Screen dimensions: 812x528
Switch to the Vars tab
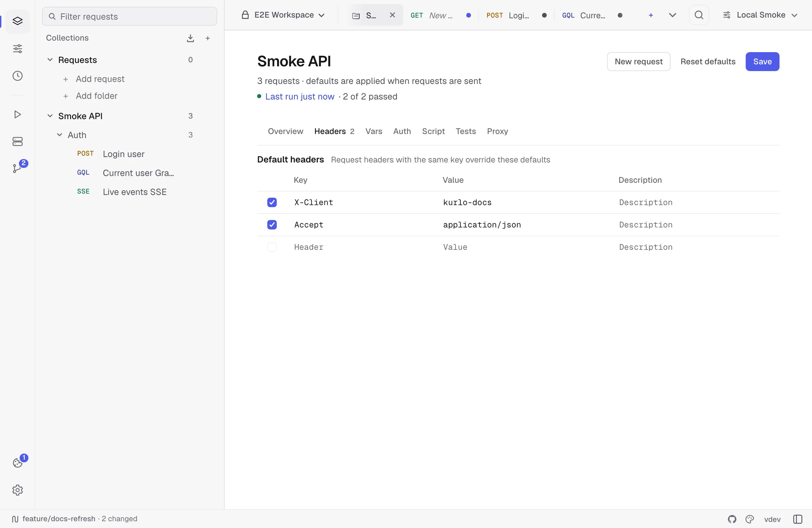point(374,131)
